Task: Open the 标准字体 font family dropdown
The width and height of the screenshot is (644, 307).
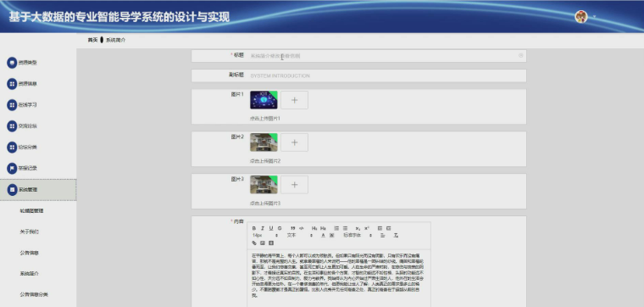Action: pyautogui.click(x=358, y=236)
